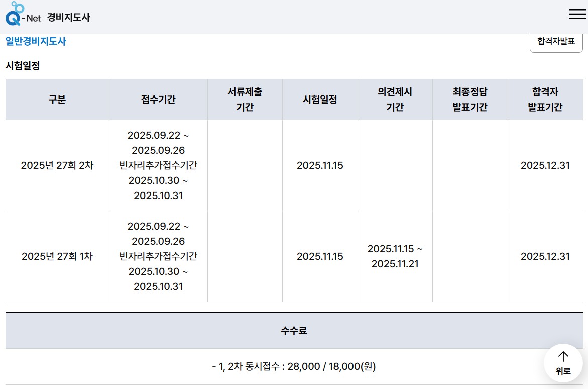Viewport: 588px width, 389px height.
Task: Select the 2025년 27회 2차 row label
Action: click(57, 165)
